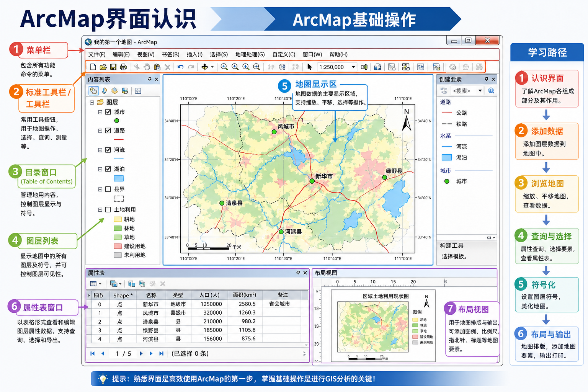Uncheck the 河流 layer checkbox
The width and height of the screenshot is (588, 392).
[x=108, y=150]
